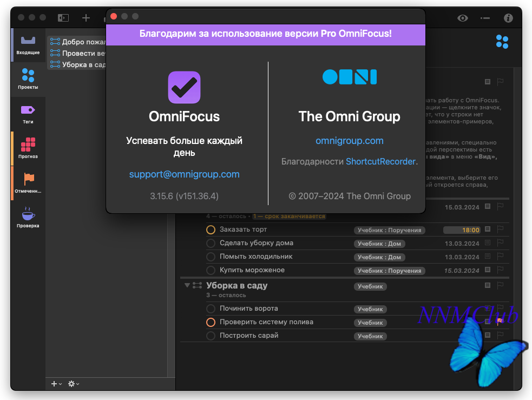Viewport: 532px width, 400px height.
Task: Click the 13.03.2024 date on Сделать уборку дома
Action: click(462, 244)
